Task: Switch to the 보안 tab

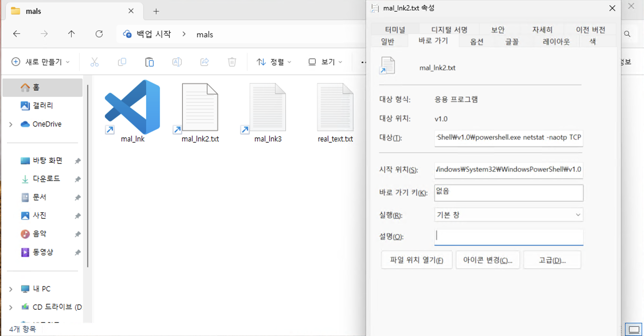Action: click(x=498, y=30)
